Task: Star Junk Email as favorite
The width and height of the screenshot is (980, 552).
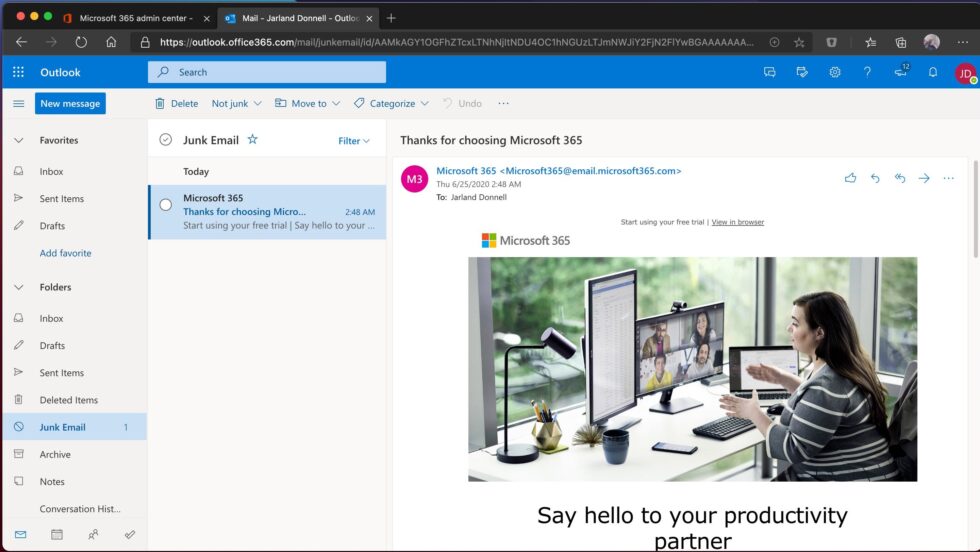Action: [x=252, y=140]
